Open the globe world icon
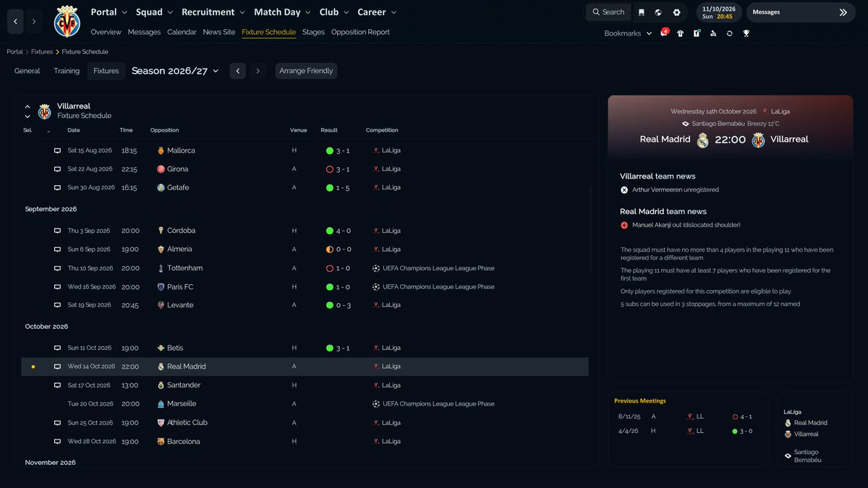 click(x=658, y=12)
